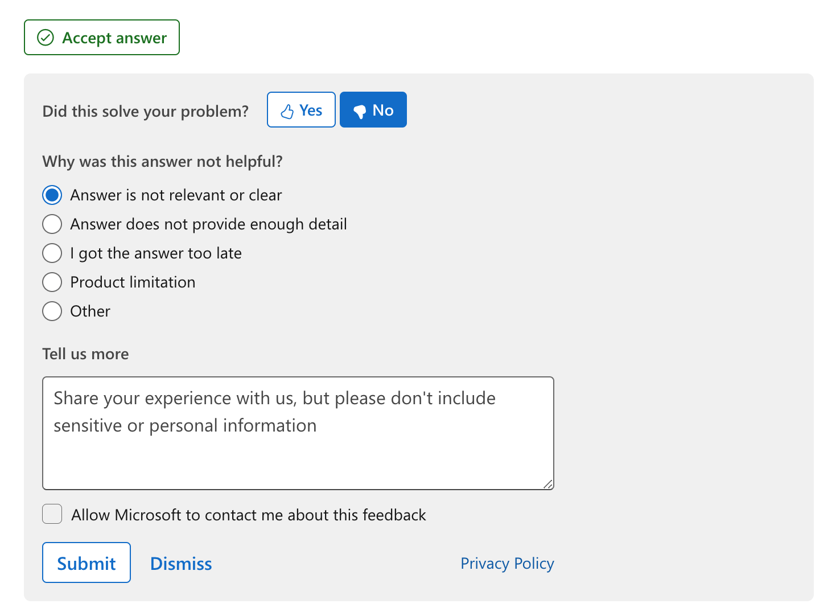Click the 'Allow Microsoft to contact me' label text
Viewport: 840px width, 616px height.
249,515
